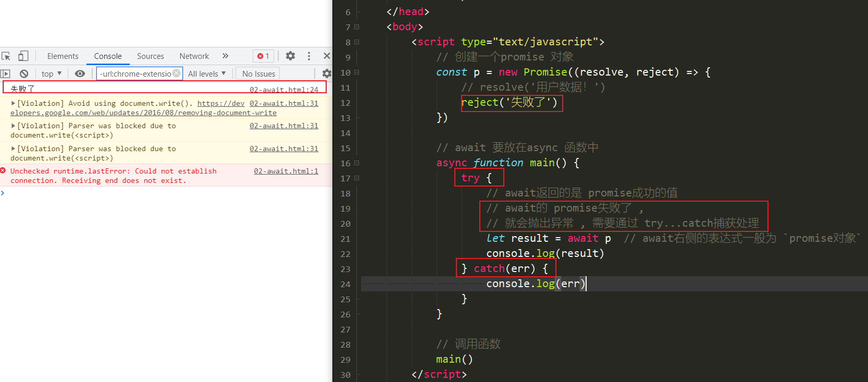Click console.log(err) on line 24
The width and height of the screenshot is (868, 382).
click(536, 284)
